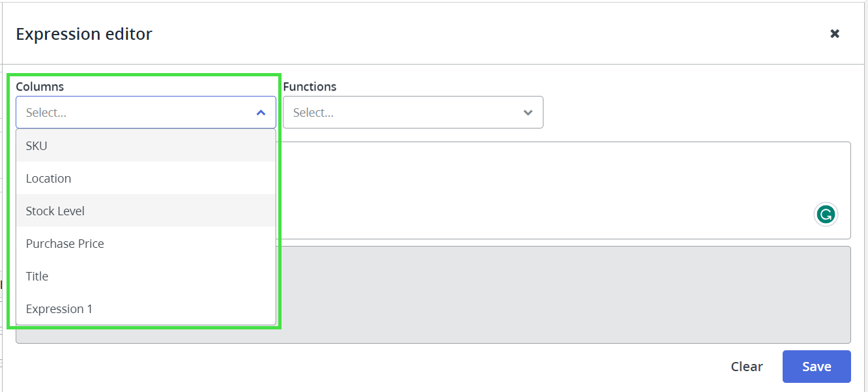The width and height of the screenshot is (868, 392).
Task: Select the Expression 1 option
Action: (59, 309)
